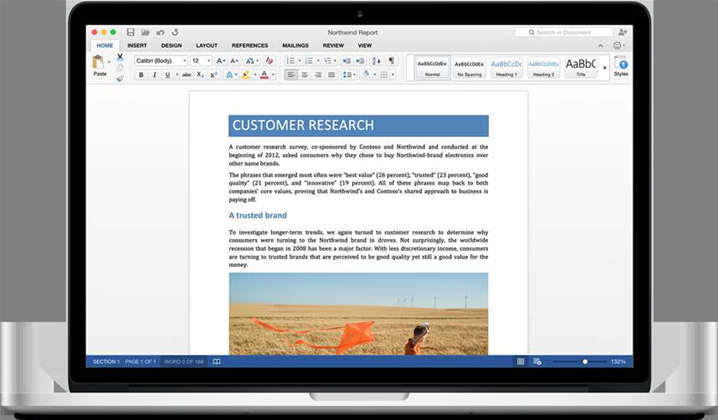Toggle Bold formatting
The height and width of the screenshot is (420, 718).
141,75
